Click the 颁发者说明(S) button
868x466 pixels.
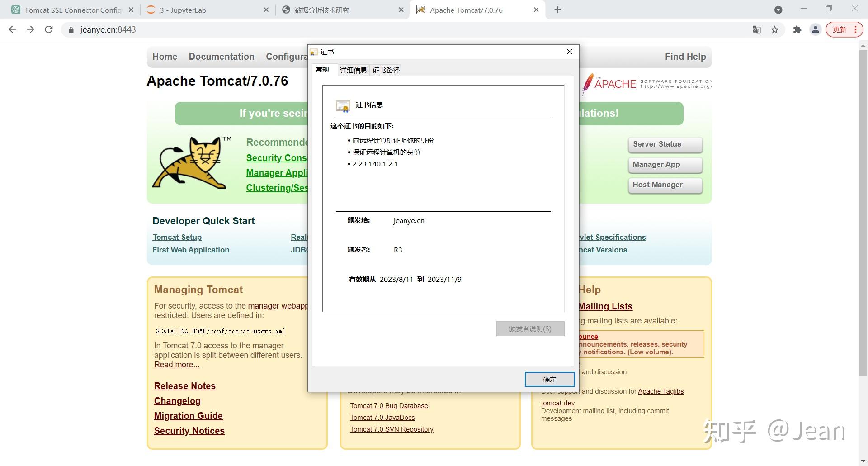click(x=530, y=328)
